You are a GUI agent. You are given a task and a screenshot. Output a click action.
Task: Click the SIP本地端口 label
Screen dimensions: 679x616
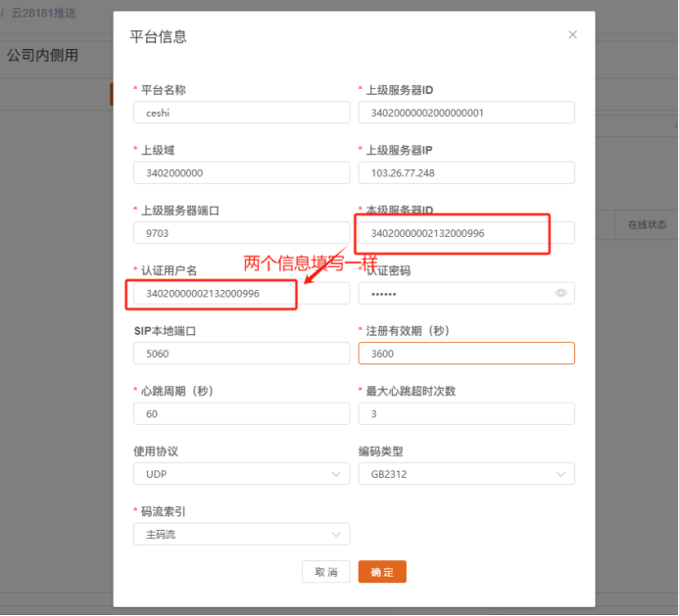click(x=165, y=331)
